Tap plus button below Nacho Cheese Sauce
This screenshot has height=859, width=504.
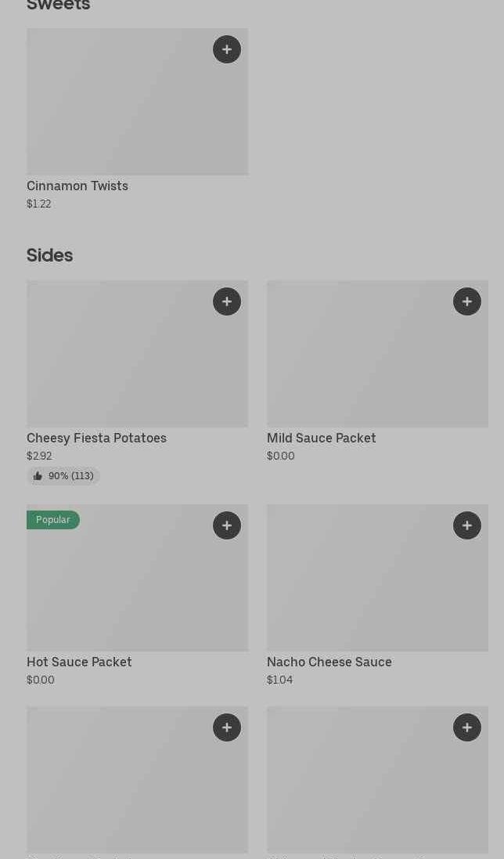(467, 727)
